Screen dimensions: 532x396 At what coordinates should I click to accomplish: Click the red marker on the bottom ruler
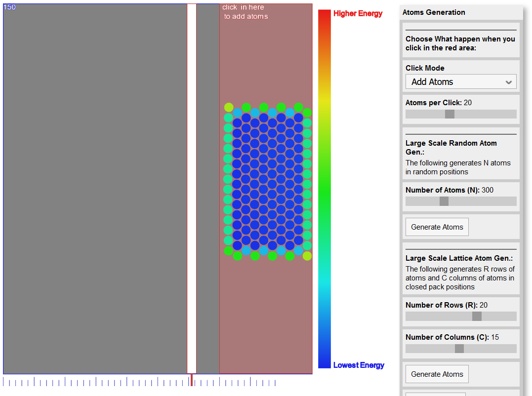(192, 380)
